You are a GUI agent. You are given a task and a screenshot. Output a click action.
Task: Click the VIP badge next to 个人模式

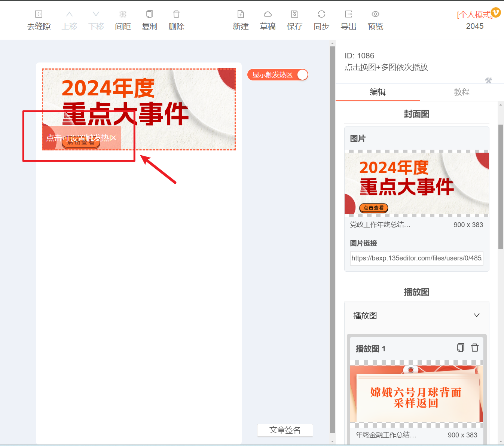496,12
